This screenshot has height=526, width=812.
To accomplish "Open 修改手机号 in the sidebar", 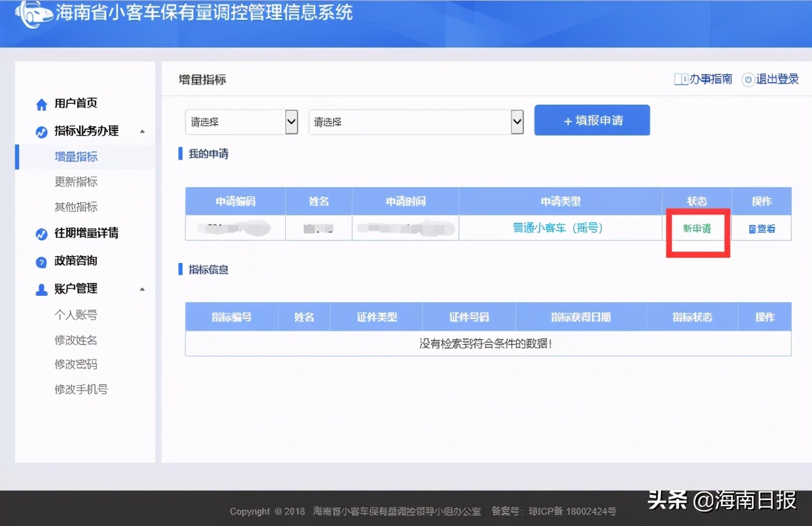I will [82, 390].
